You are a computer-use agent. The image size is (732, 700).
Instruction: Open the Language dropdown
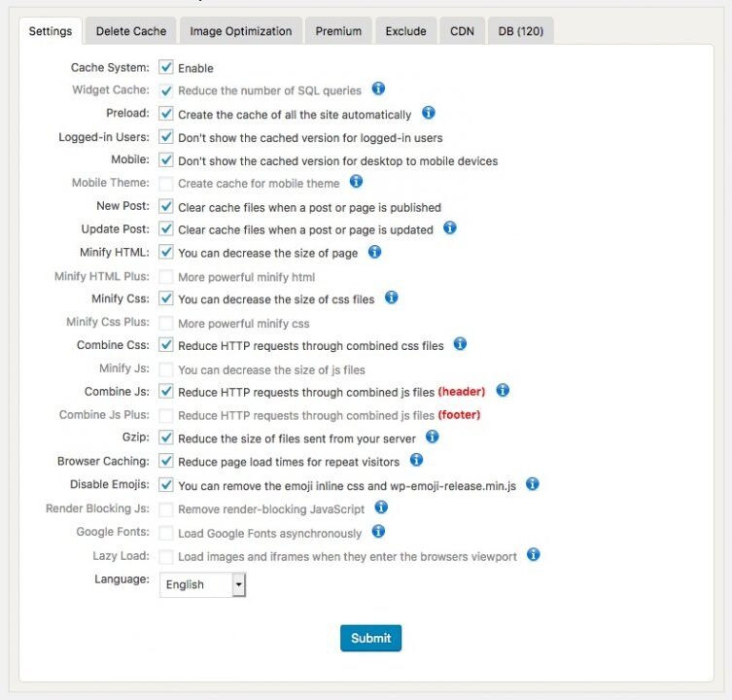tap(203, 584)
